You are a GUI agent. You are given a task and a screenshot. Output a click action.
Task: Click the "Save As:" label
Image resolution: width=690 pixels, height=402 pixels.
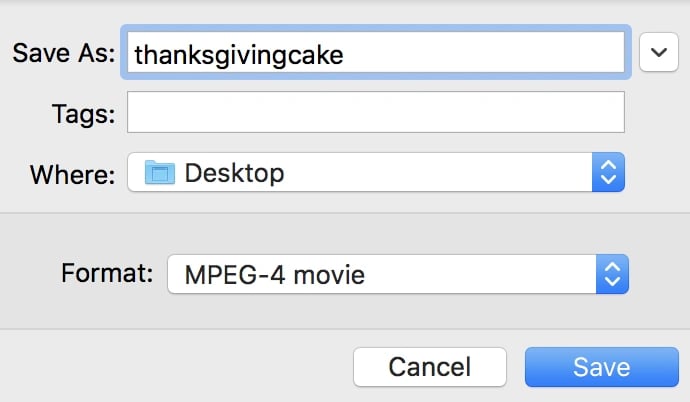[x=64, y=54]
